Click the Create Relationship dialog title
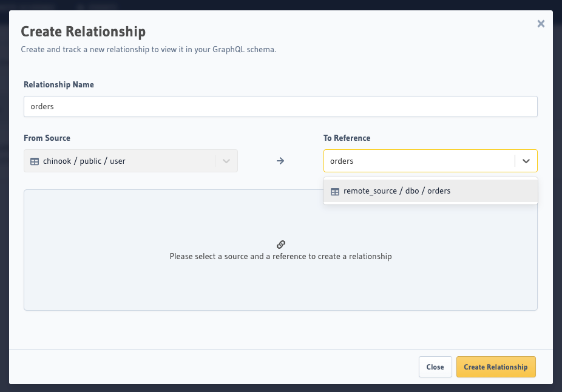This screenshot has height=392, width=562. [84, 30]
